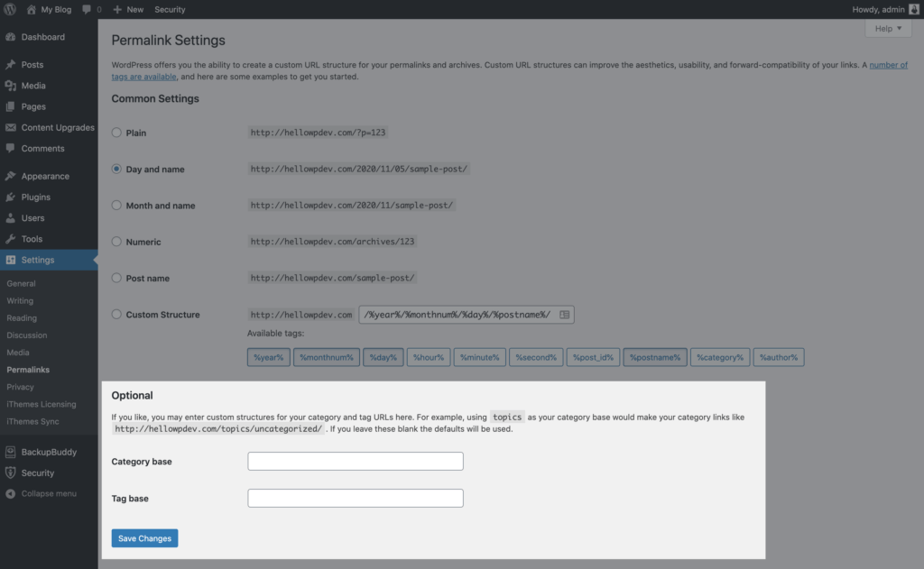Open the Permalinks submenu item

pos(28,370)
